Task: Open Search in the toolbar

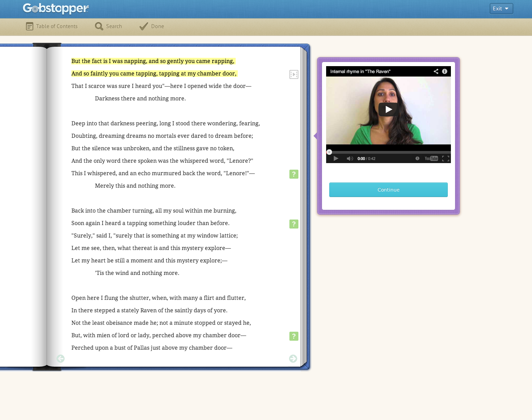Action: tap(108, 26)
